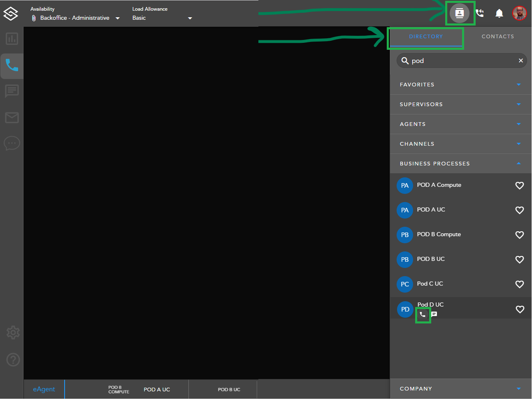Open the directory contacts icon in header
This screenshot has width=532, height=400.
click(459, 13)
